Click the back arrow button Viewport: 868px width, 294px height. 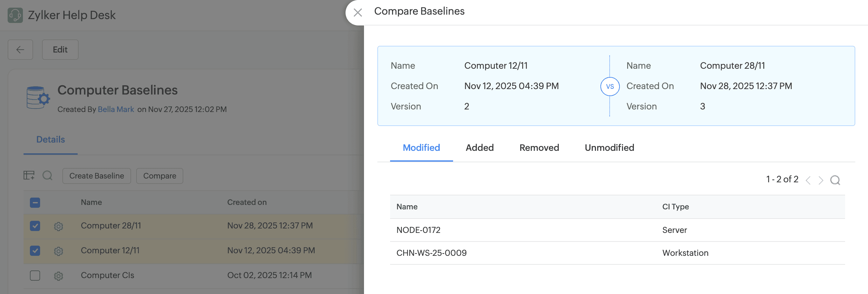pos(20,50)
